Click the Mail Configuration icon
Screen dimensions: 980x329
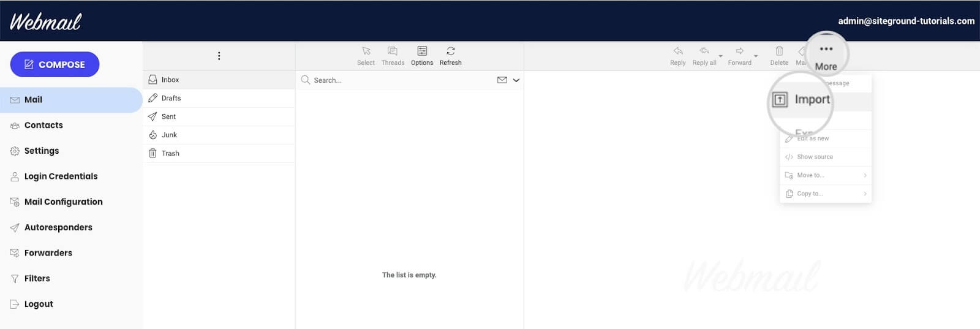(x=15, y=202)
